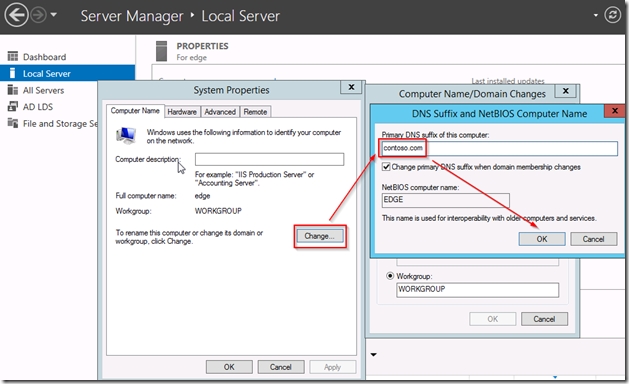Toggle Change primary DNS suffix checkbox
This screenshot has width=629, height=384.
click(x=386, y=167)
